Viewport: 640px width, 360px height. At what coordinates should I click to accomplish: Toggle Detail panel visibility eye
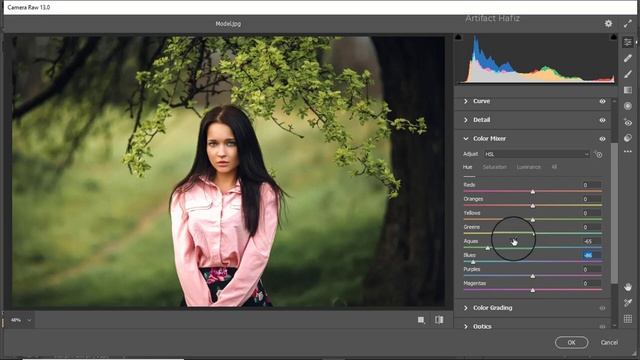602,120
